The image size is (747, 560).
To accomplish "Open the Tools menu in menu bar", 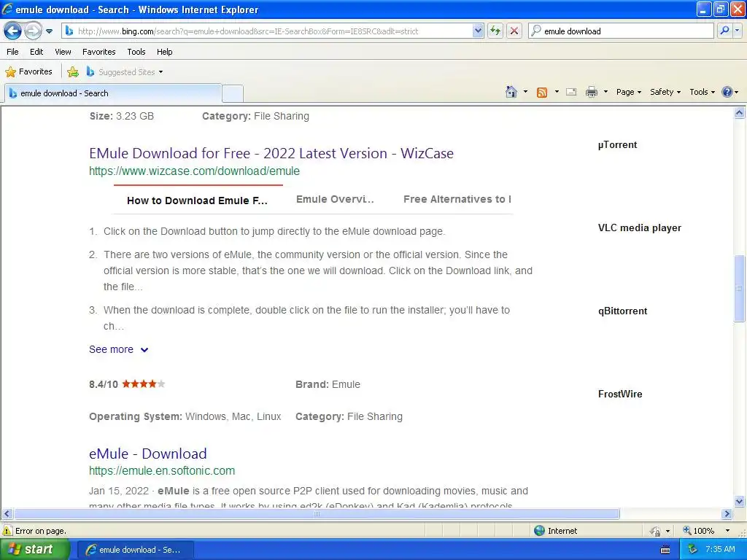I will [x=136, y=52].
